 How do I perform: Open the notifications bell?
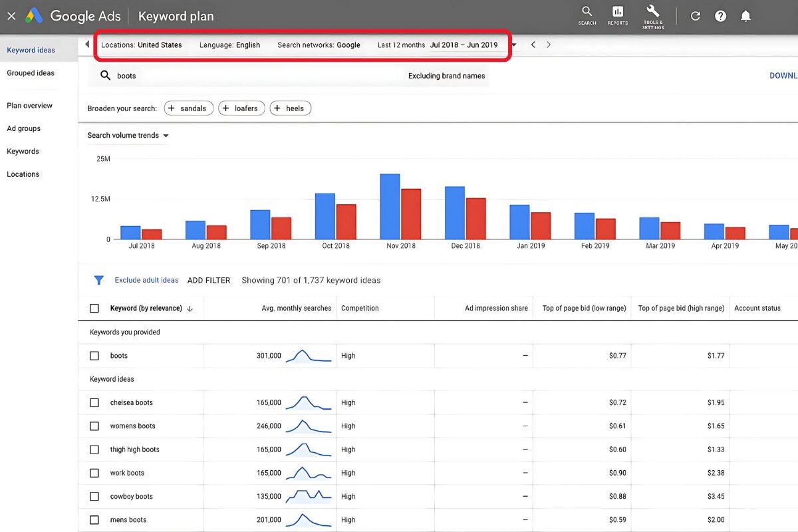(x=746, y=16)
